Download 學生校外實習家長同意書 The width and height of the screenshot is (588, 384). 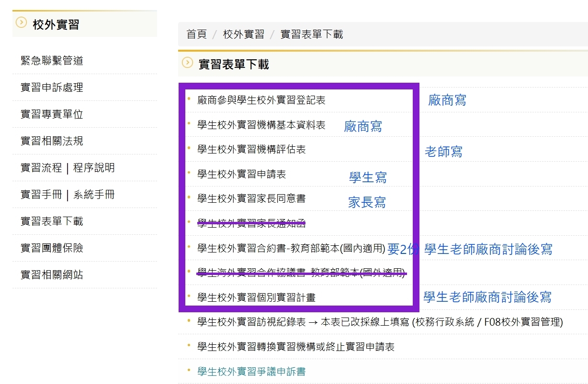click(x=251, y=198)
